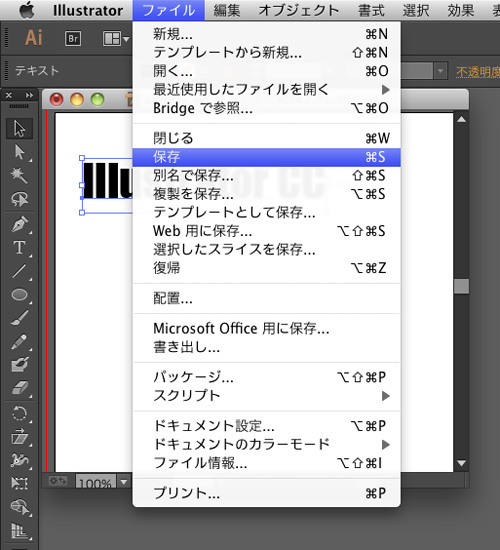Select the Pen tool
This screenshot has width=500, height=550.
20,224
